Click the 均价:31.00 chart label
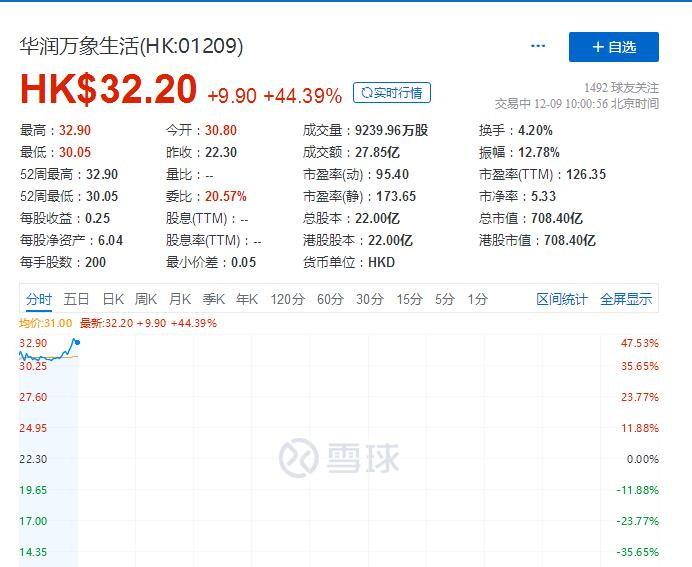Image resolution: width=692 pixels, height=567 pixels. point(45,323)
